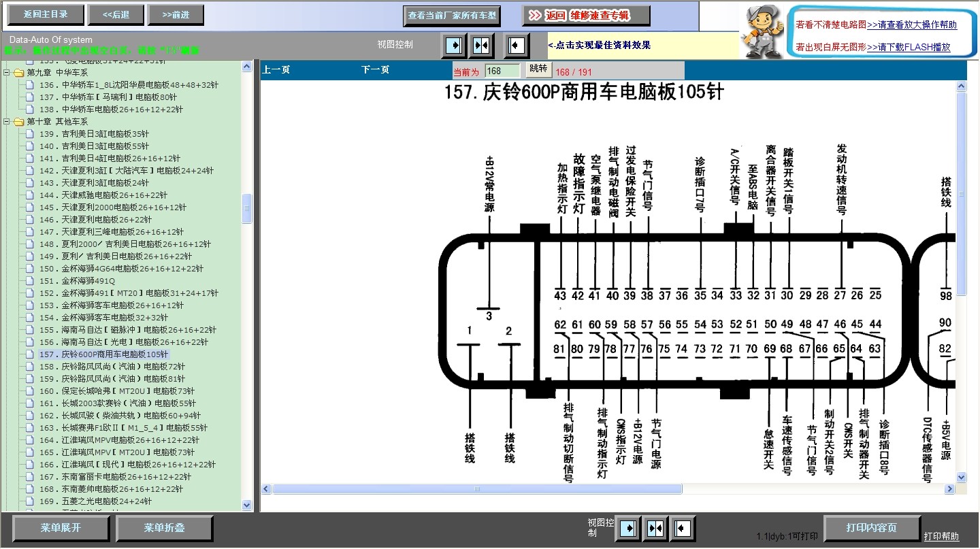Expand the menu with 菜单展开

pos(61,528)
